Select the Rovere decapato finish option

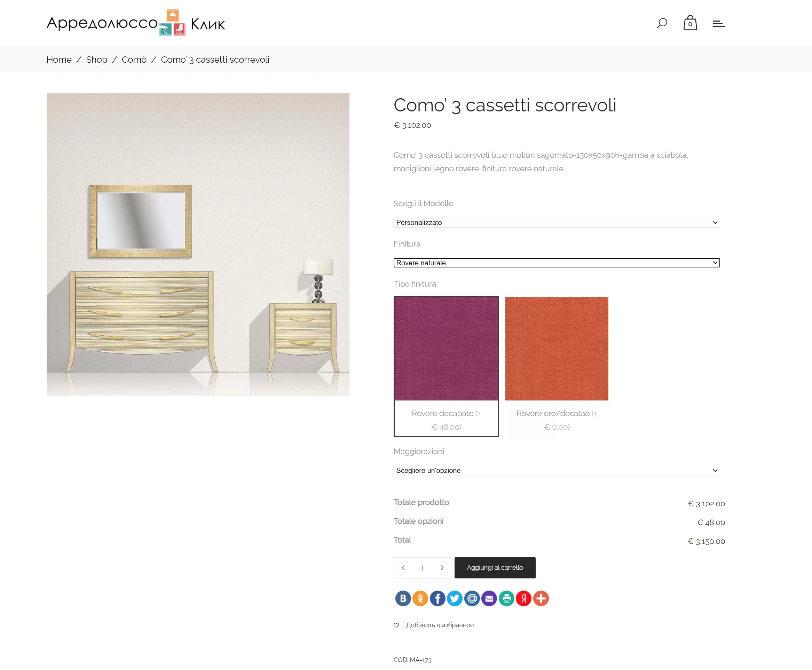point(446,366)
